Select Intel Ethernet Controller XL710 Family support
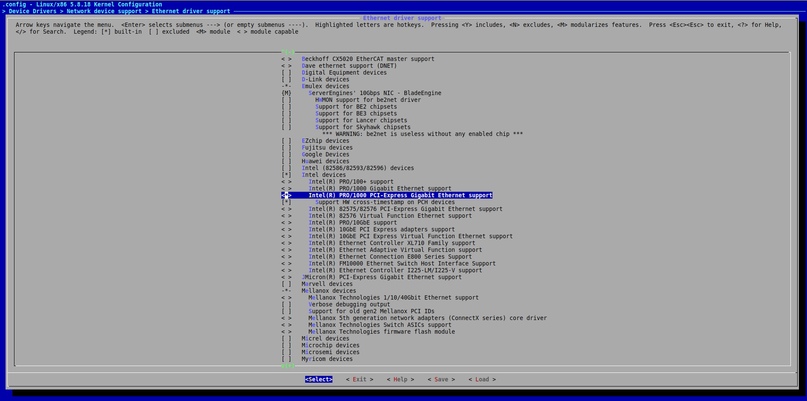Screen dimensions: 807x401 click(x=392, y=243)
